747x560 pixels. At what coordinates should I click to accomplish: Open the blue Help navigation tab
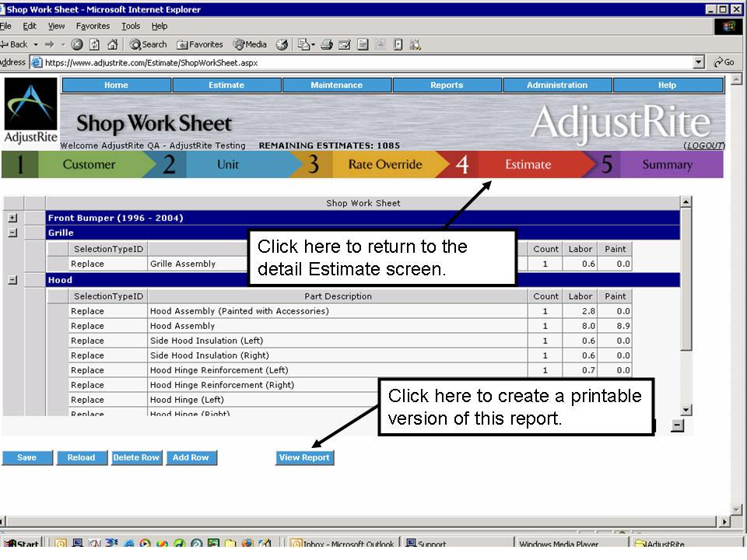pos(668,85)
